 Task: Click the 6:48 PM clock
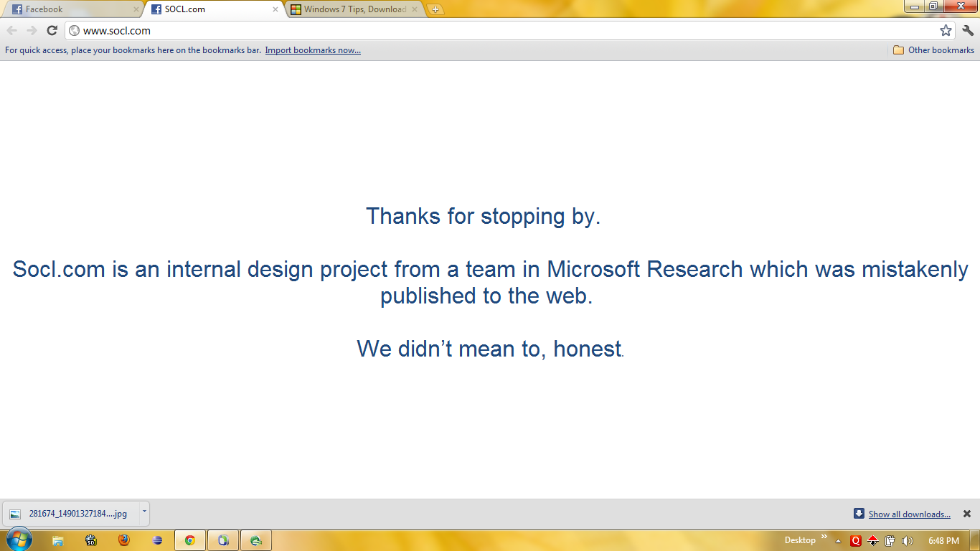click(x=943, y=541)
